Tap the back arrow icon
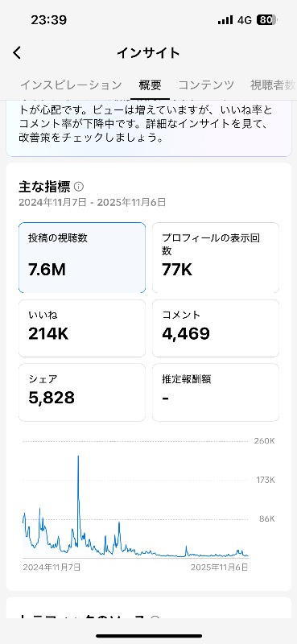Image resolution: width=297 pixels, height=644 pixels. tap(17, 53)
